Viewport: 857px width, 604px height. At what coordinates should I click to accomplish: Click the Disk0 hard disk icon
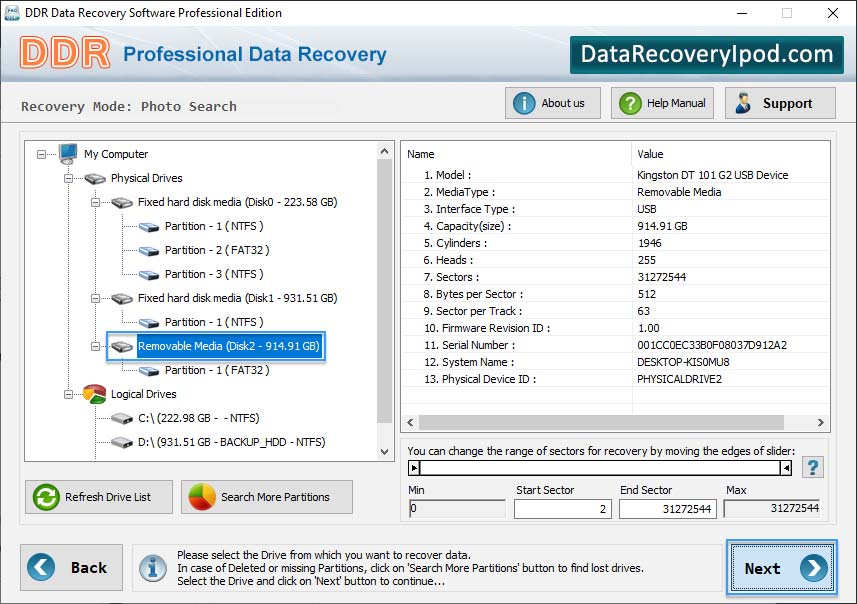(x=122, y=202)
